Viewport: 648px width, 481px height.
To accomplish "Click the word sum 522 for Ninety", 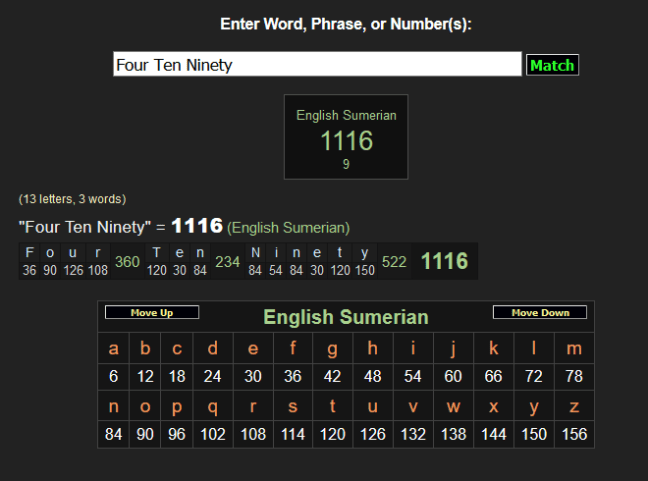I will [394, 262].
